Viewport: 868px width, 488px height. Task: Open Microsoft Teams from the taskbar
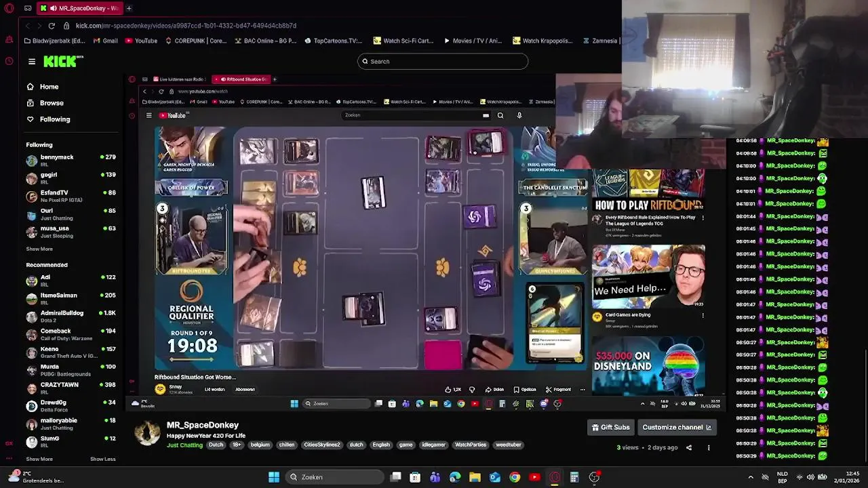point(435,477)
